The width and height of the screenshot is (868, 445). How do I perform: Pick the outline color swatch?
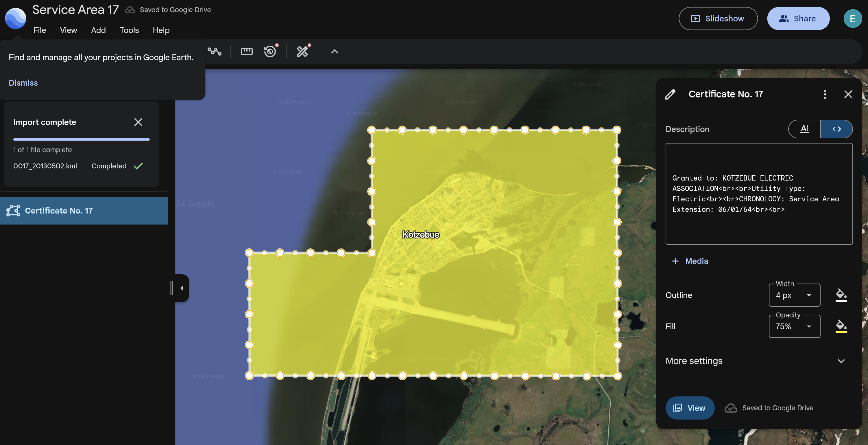pyautogui.click(x=841, y=295)
